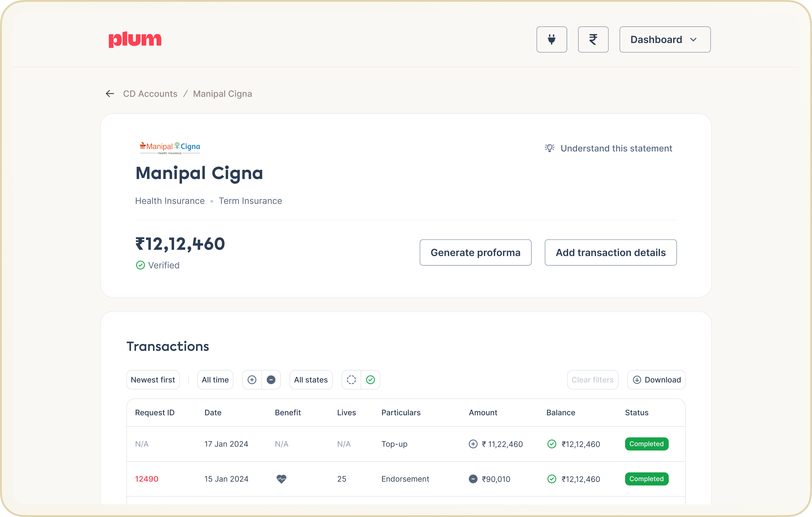Go to CD Accounts breadcrumb
Screen dimensions: 812x517
pyautogui.click(x=150, y=94)
